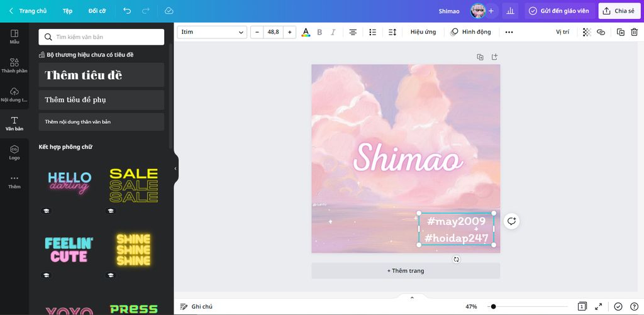Add new page icon above canvas
This screenshot has width=644, height=315.
tap(494, 57)
